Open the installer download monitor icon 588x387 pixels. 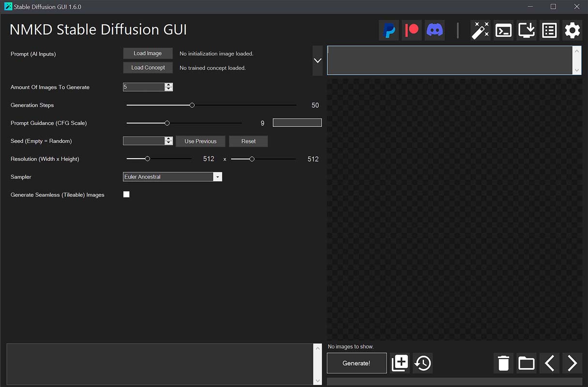(526, 30)
